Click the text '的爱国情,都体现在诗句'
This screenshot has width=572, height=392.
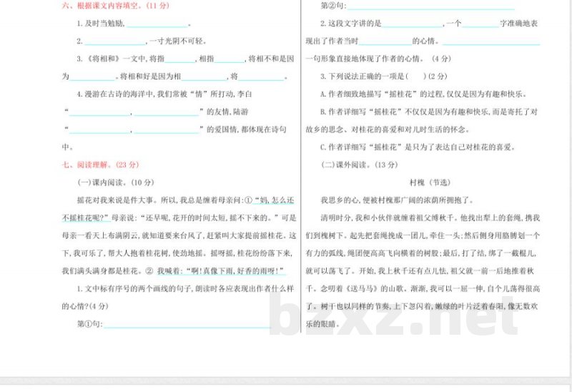(x=247, y=129)
